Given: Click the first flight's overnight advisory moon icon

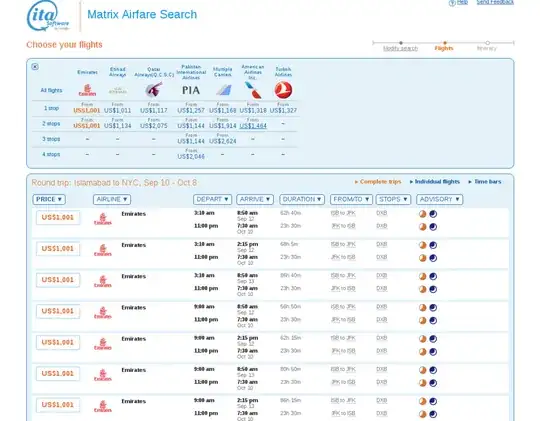Looking at the screenshot, I should click(x=433, y=214).
